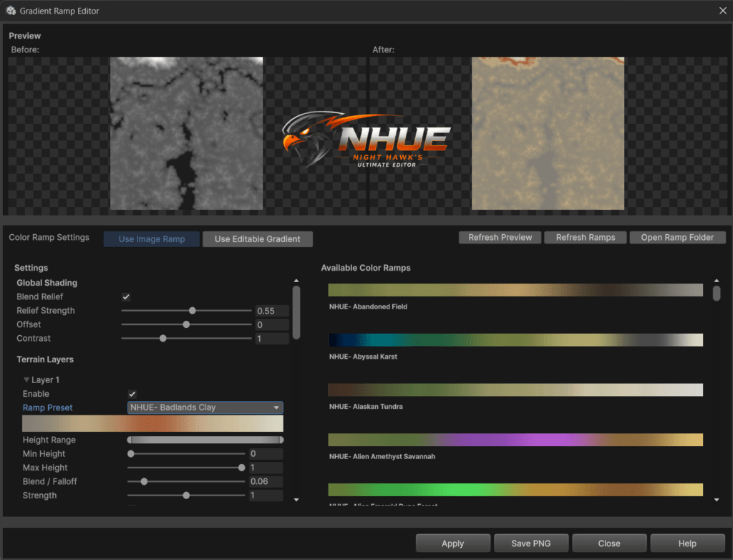
Task: Click the Layer 1 Strength value field
Action: [266, 496]
